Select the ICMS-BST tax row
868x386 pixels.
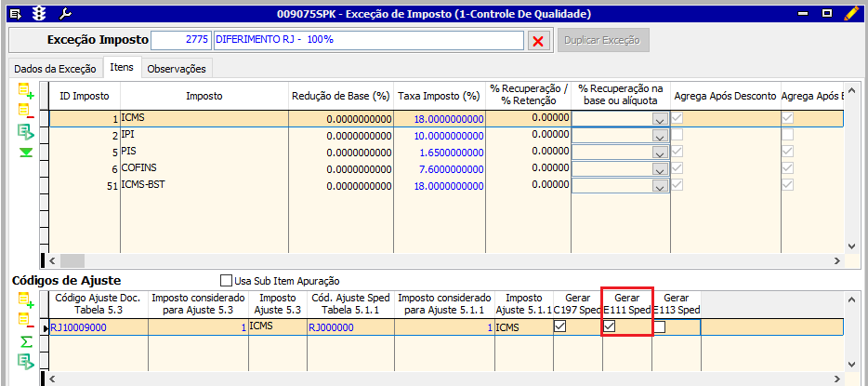tap(446, 185)
